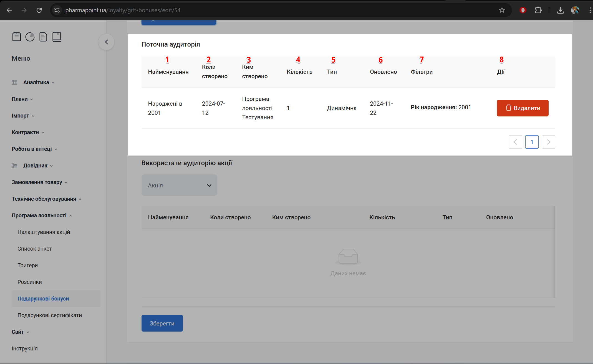Select page 1 in pagination
This screenshot has width=593, height=364.
point(532,142)
